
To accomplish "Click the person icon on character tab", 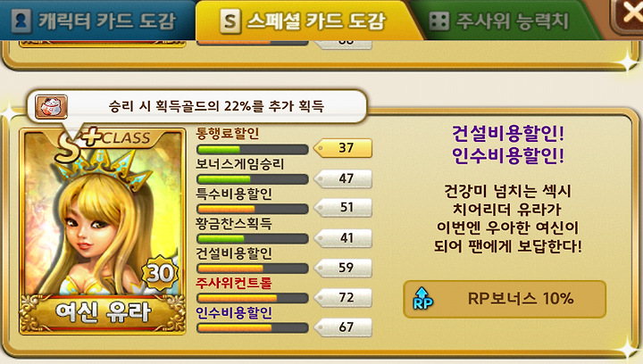I will 21,21.
